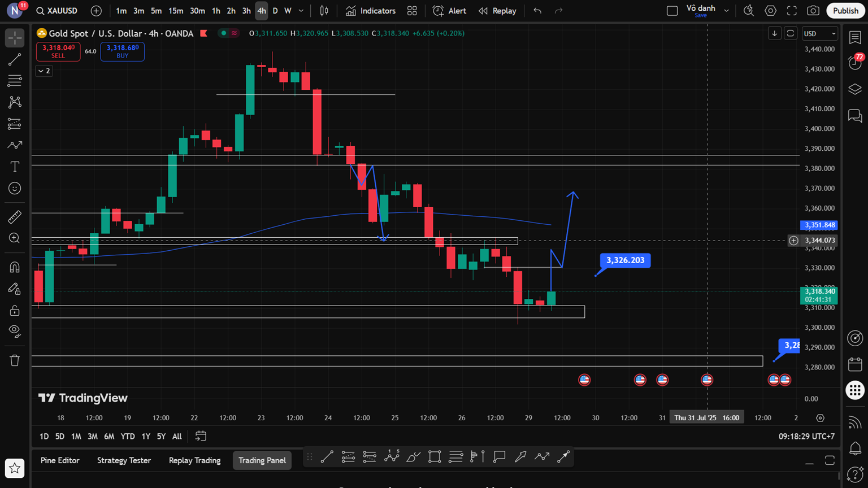The image size is (868, 488).
Task: Hide all drawings with eye icon
Action: [x=15, y=331]
